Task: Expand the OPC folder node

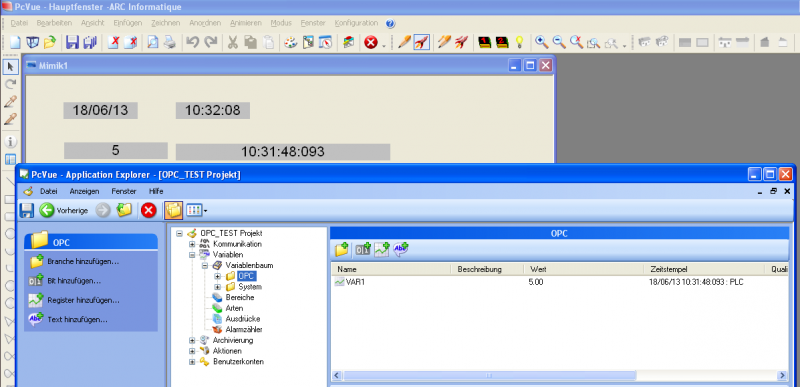Action: click(217, 276)
